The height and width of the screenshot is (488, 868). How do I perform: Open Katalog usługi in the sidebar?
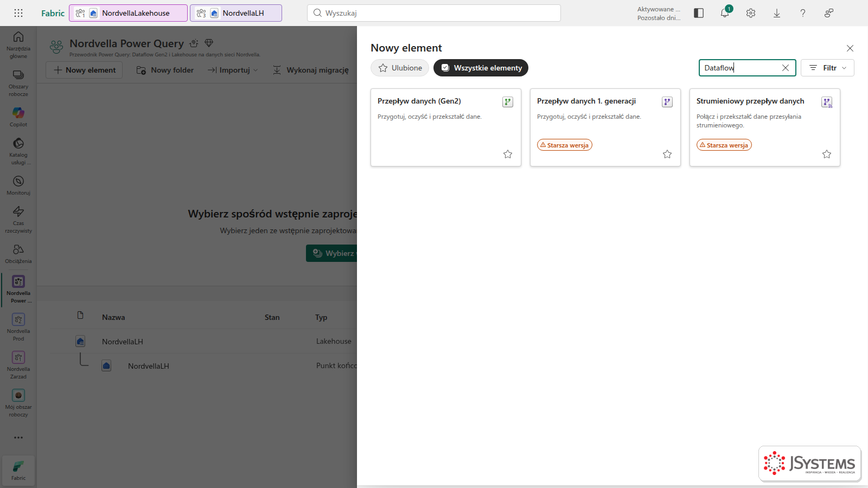(x=18, y=151)
